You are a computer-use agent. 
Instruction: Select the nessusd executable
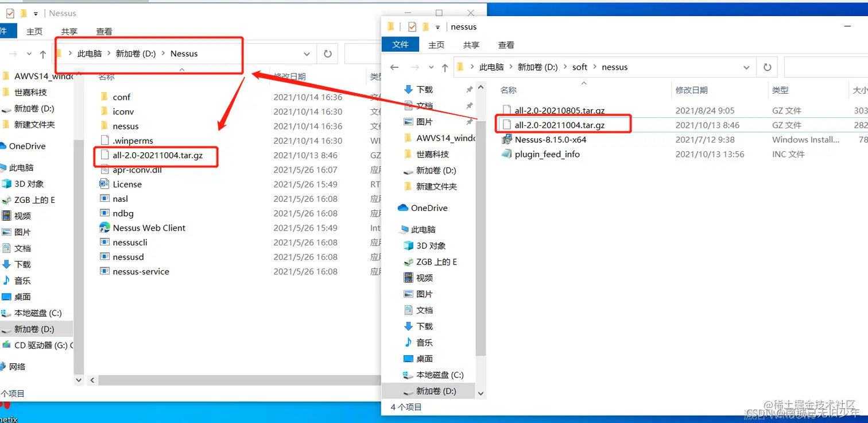click(128, 257)
